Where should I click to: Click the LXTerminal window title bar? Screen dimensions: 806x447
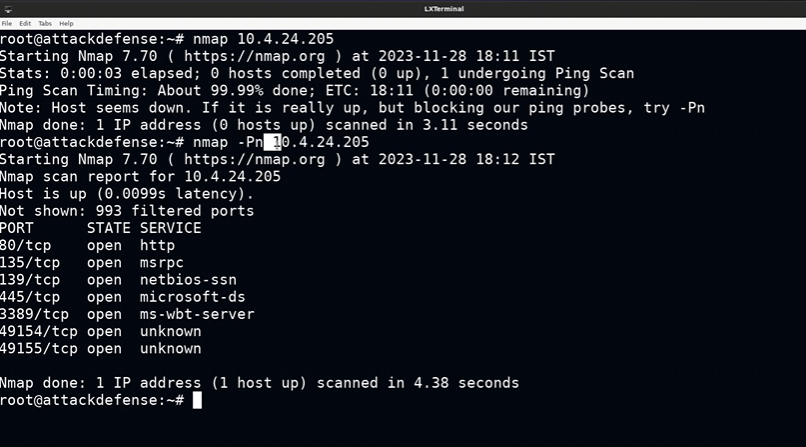click(x=402, y=9)
